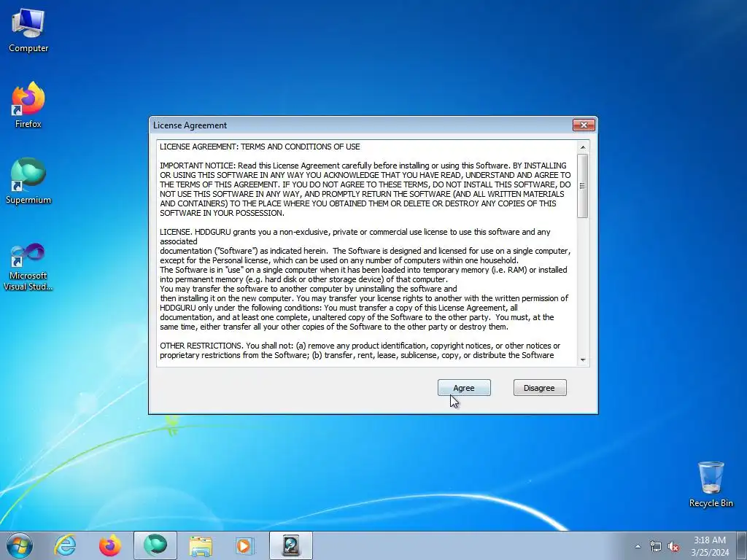The height and width of the screenshot is (560, 747).
Task: Open the Computer desktop icon
Action: pos(28,31)
